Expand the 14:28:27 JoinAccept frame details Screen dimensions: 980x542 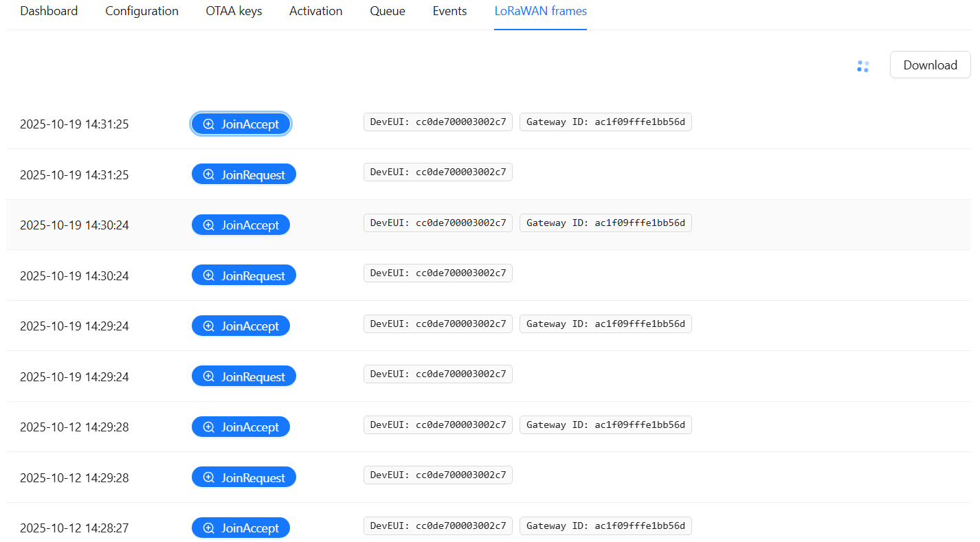coord(241,528)
